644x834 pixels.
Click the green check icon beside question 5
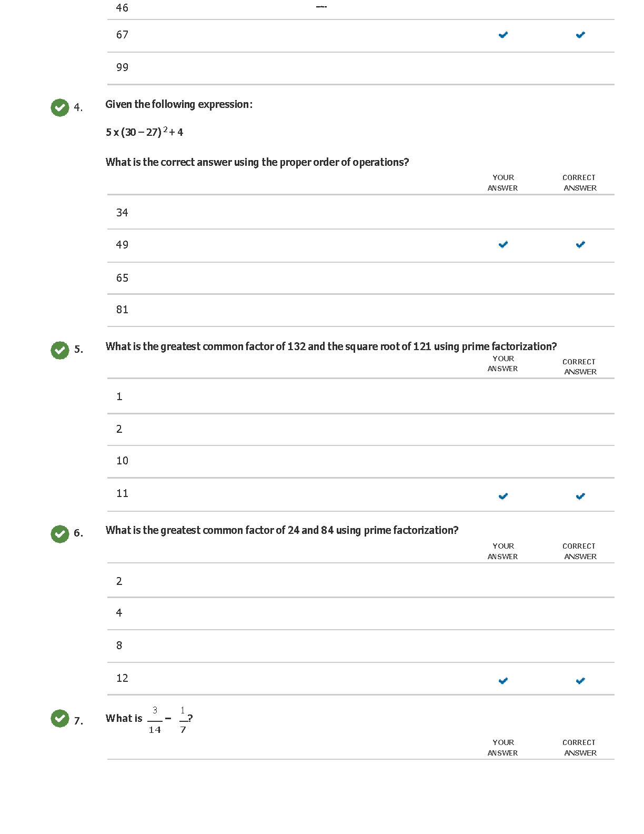pyautogui.click(x=60, y=350)
